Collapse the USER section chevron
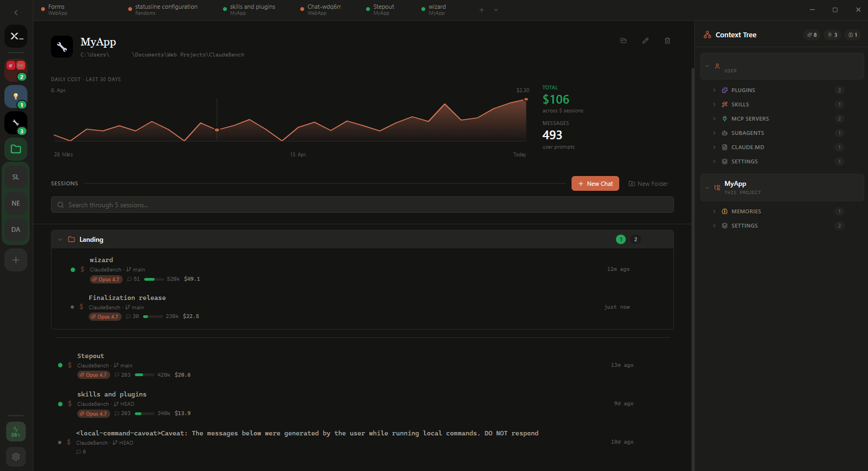This screenshot has height=471, width=868. pyautogui.click(x=707, y=66)
